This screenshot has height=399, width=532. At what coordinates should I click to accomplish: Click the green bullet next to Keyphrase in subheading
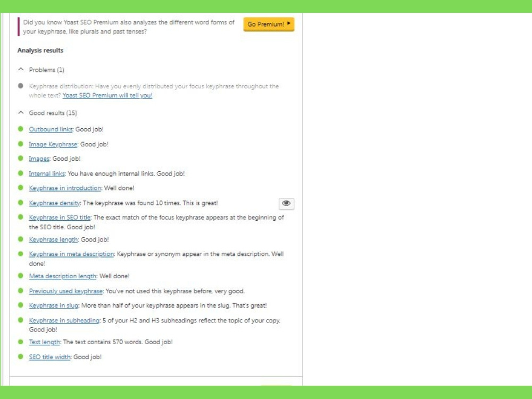[x=21, y=320]
